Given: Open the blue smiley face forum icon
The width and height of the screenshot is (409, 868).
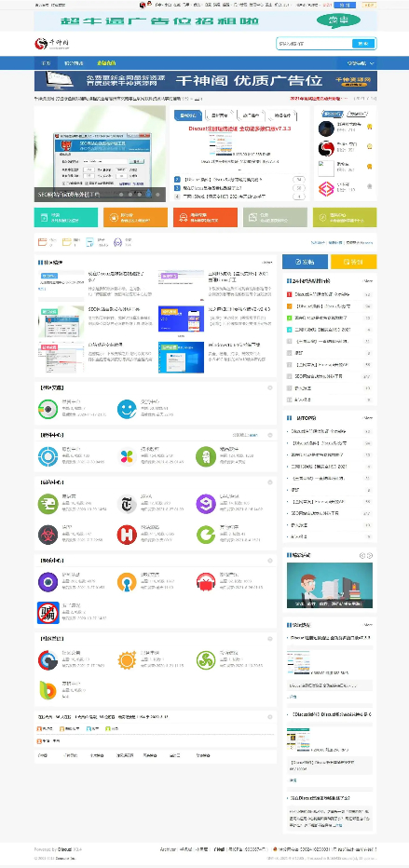Looking at the screenshot, I should [127, 409].
